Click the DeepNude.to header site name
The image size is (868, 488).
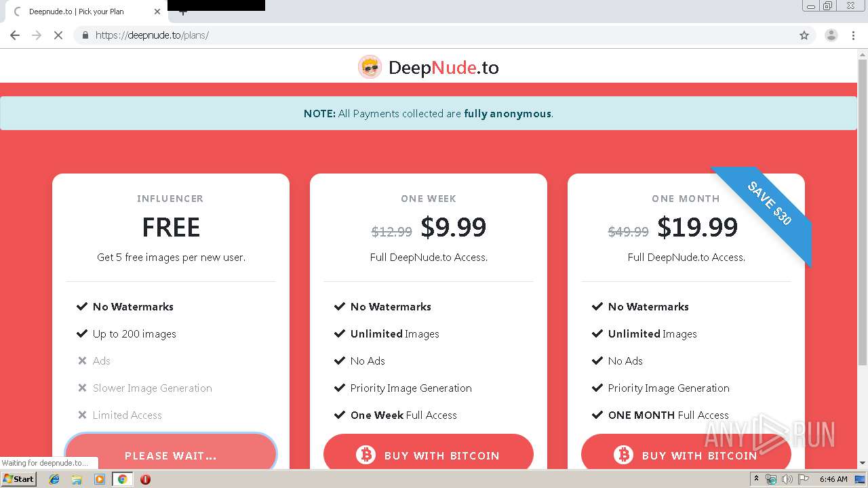[443, 68]
